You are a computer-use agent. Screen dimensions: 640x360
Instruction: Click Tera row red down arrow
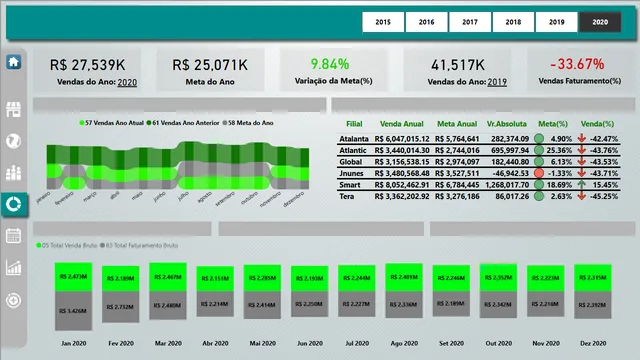[x=582, y=196]
